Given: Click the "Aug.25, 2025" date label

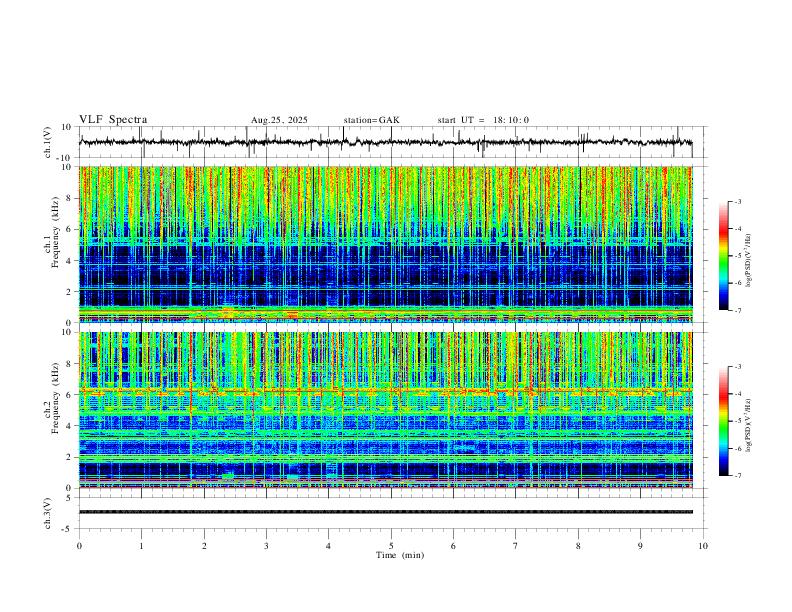Looking at the screenshot, I should (279, 120).
